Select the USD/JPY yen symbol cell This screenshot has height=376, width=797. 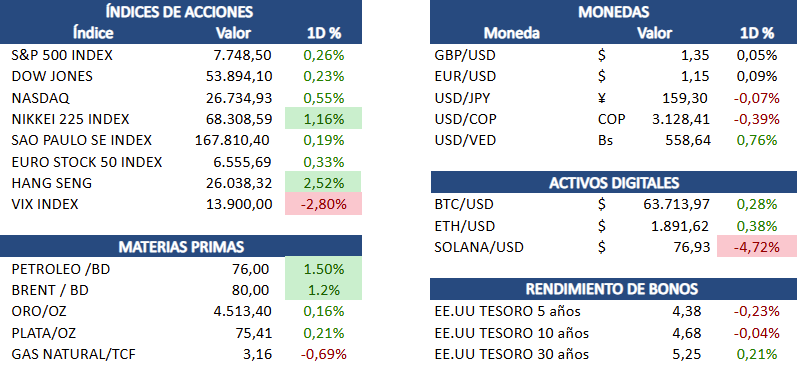(x=602, y=98)
